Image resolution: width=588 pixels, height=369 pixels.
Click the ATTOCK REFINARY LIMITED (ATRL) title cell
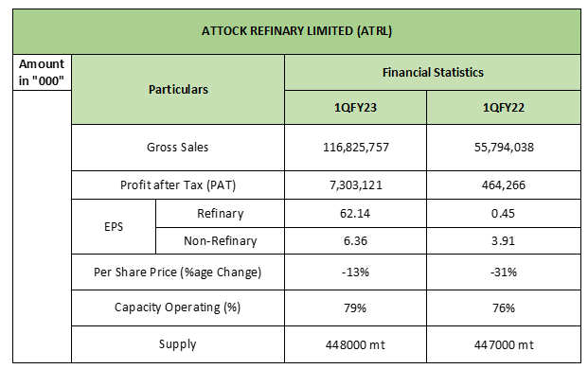coord(296,31)
